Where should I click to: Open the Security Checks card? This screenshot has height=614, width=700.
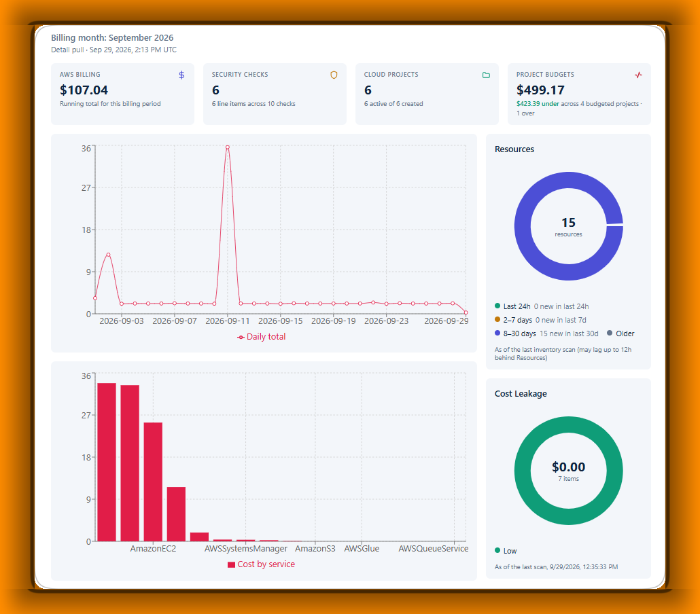pyautogui.click(x=275, y=94)
